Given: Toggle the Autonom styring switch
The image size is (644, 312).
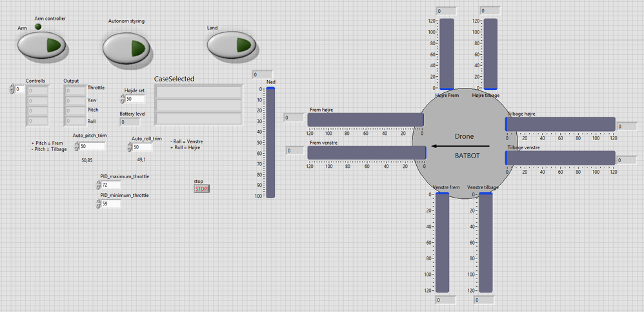Looking at the screenshot, I should (127, 48).
